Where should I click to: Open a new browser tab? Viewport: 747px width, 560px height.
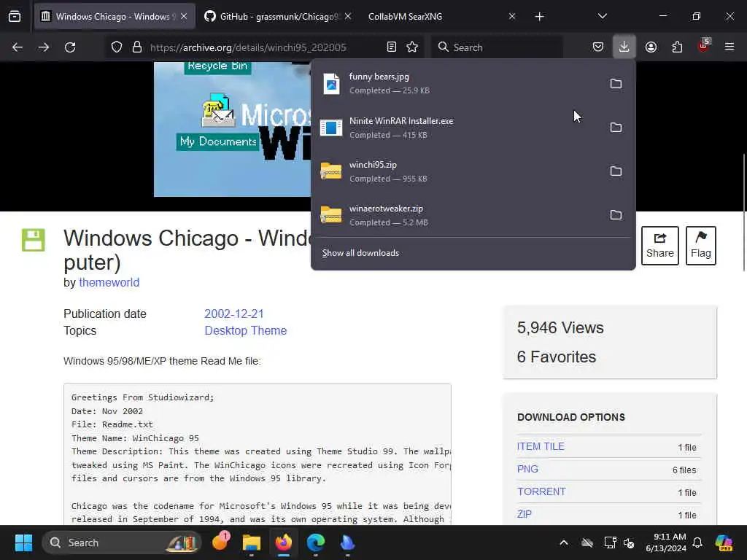pos(539,17)
